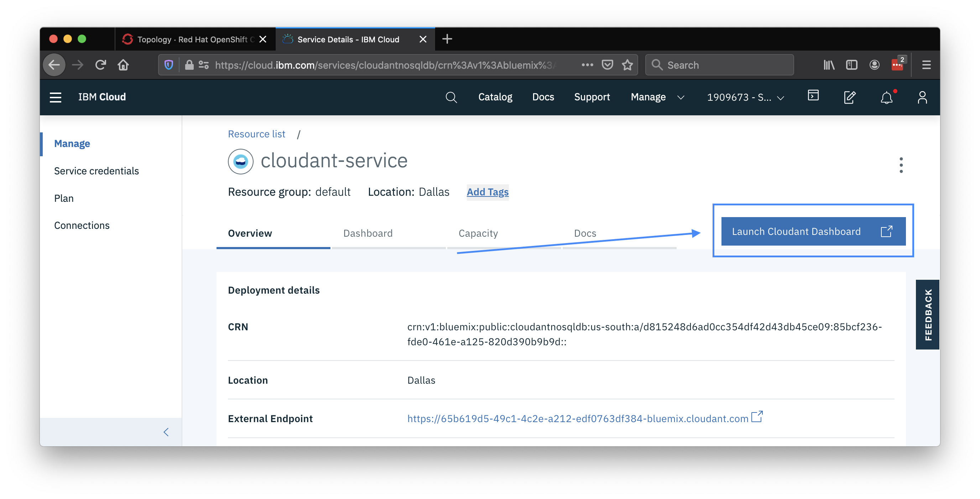Open the notifications bell
This screenshot has width=980, height=499.
point(886,98)
